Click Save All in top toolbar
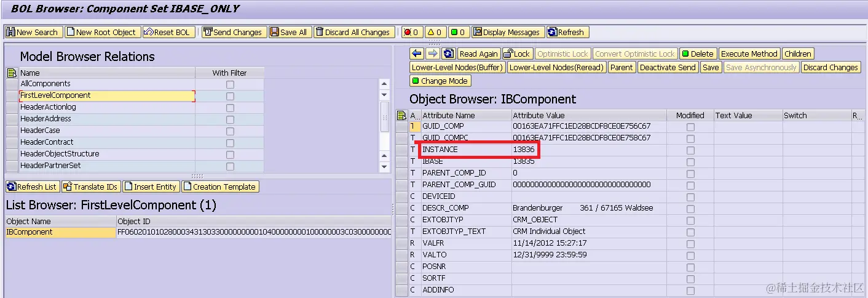Screen dimensions: 868x298 [x=290, y=32]
